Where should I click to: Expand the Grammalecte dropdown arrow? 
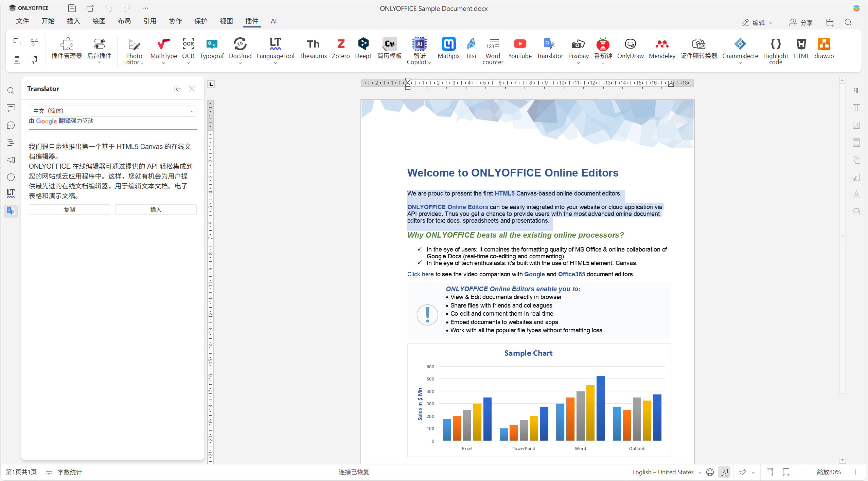pyautogui.click(x=740, y=63)
